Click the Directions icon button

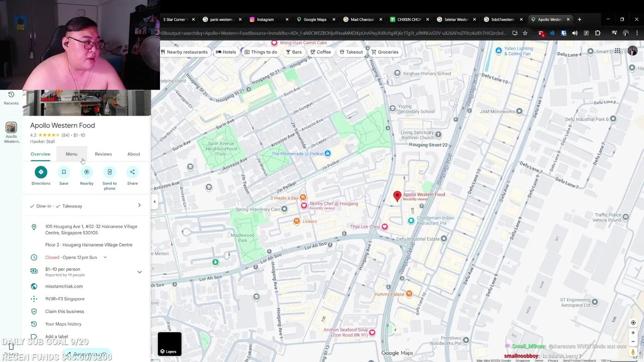pos(41,172)
